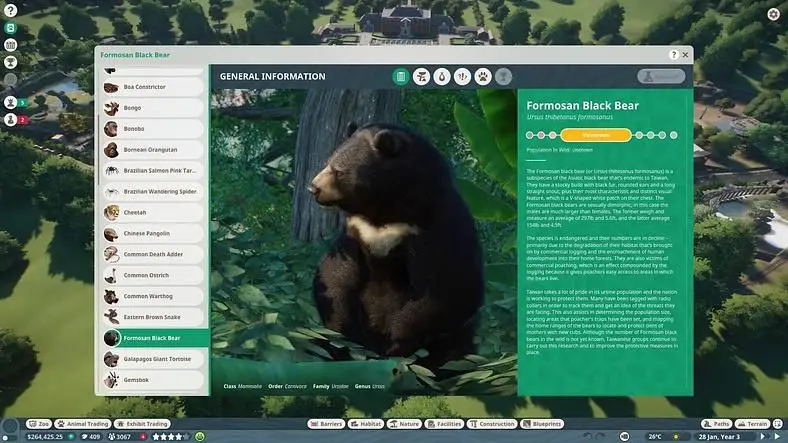This screenshot has height=443, width=788.
Task: Open the calendar-like sidebar icon
Action: (11, 45)
